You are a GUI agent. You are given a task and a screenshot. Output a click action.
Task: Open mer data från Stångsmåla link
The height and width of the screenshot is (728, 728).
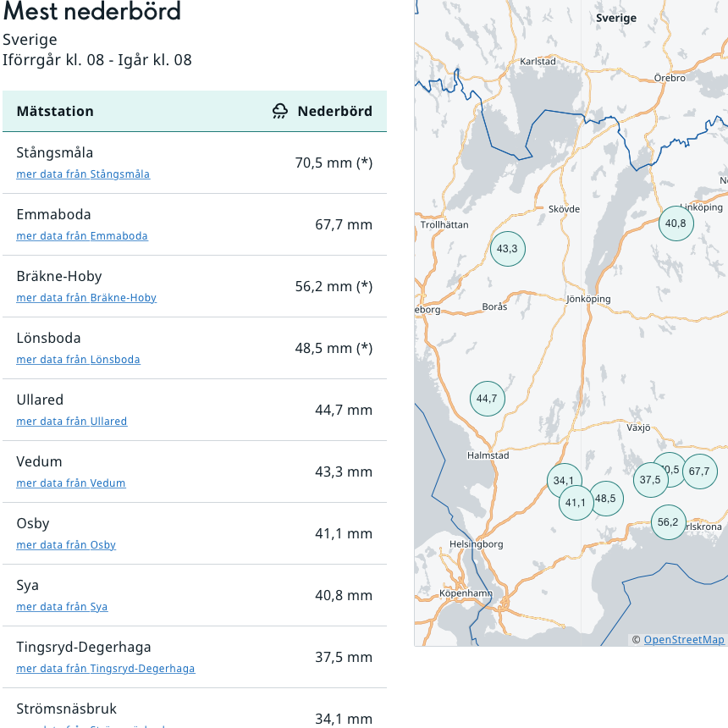[x=83, y=174]
